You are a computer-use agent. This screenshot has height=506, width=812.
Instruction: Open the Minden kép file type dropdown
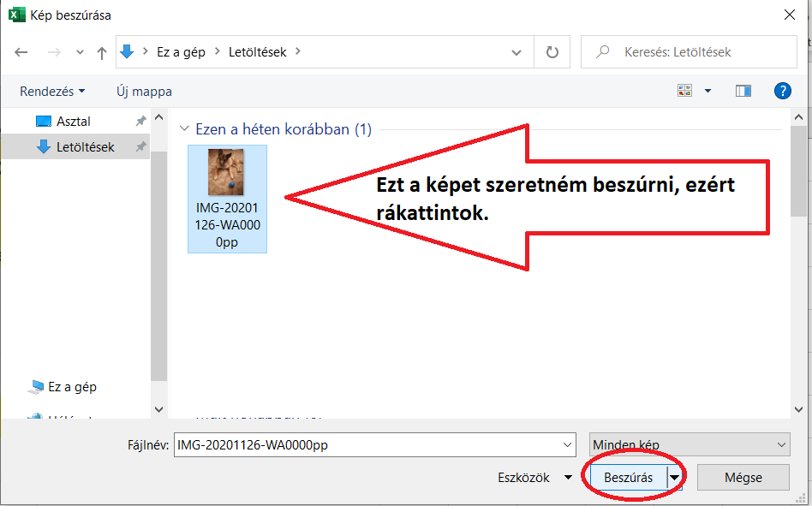click(689, 445)
